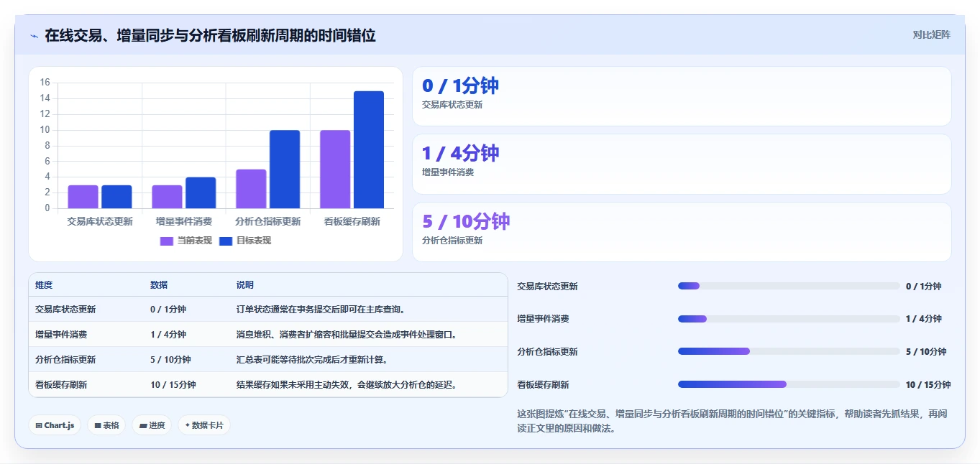Click the summary paragraph starting 这张图提炼
The width and height of the screenshot is (980, 464).
coord(732,421)
